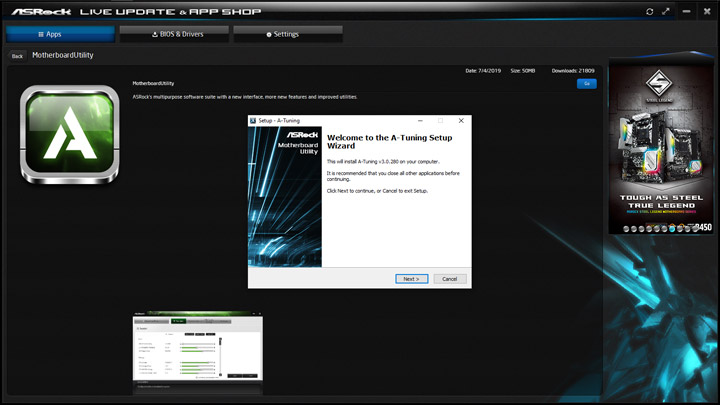Click the expand fullscreen arrow icon

tap(666, 11)
